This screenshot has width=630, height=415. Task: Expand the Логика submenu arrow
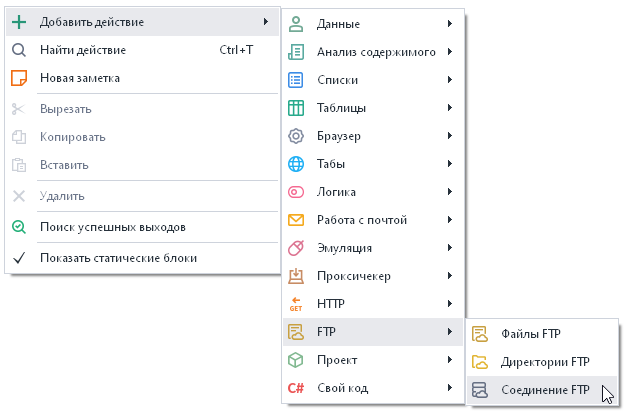pyautogui.click(x=451, y=192)
